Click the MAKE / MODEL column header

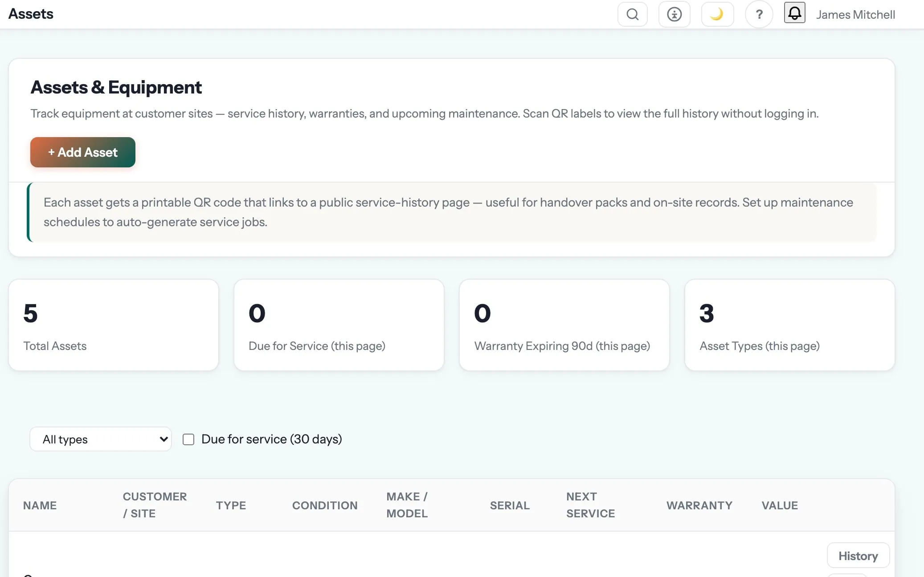click(407, 505)
